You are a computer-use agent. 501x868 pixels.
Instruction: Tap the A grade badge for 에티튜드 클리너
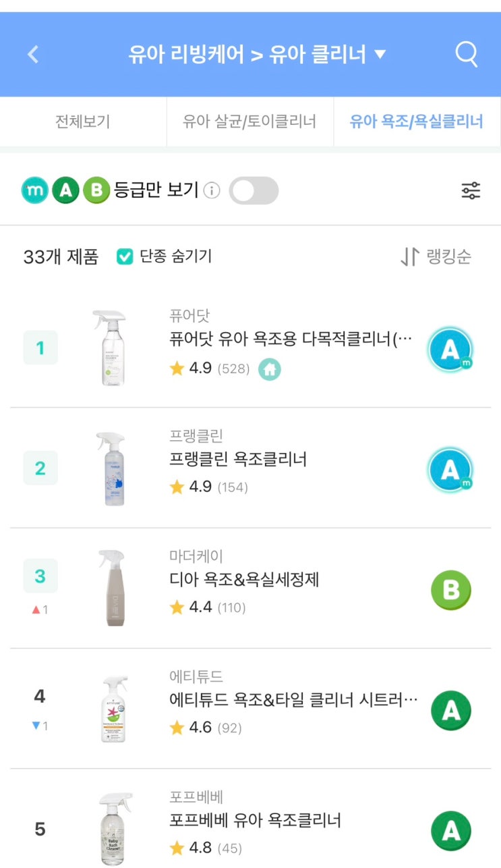450,711
